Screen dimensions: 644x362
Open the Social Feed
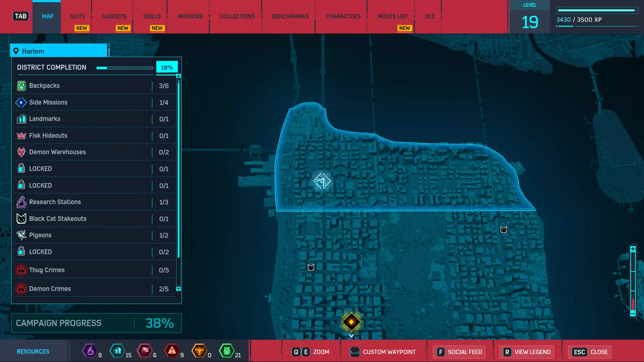pyautogui.click(x=459, y=352)
